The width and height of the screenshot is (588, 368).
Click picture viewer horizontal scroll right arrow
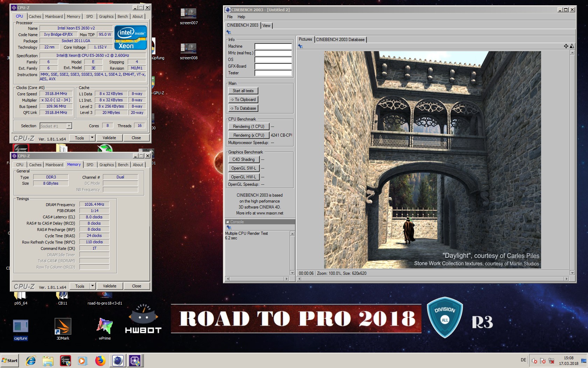pos(567,279)
